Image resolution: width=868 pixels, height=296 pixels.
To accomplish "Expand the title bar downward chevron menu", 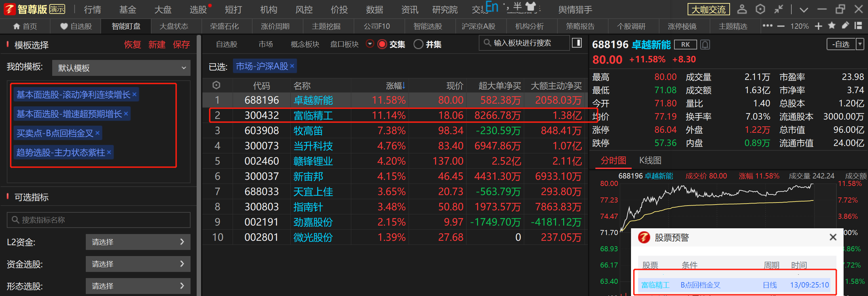I will (x=804, y=10).
